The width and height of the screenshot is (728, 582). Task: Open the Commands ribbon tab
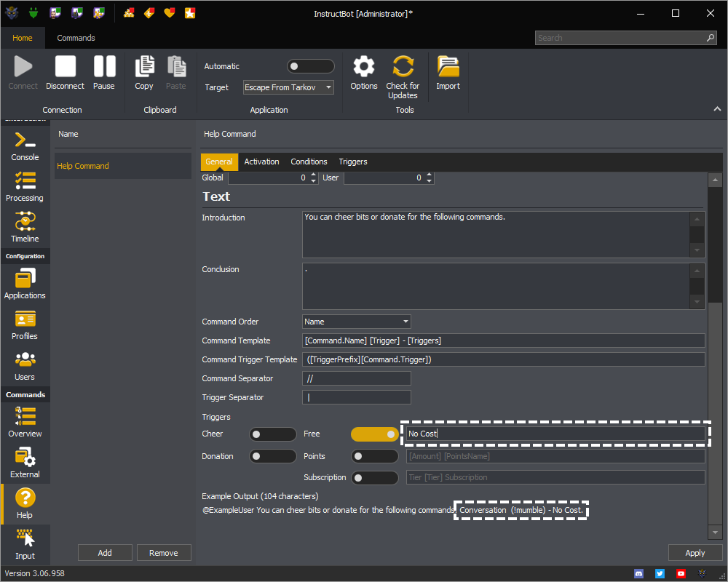point(76,38)
